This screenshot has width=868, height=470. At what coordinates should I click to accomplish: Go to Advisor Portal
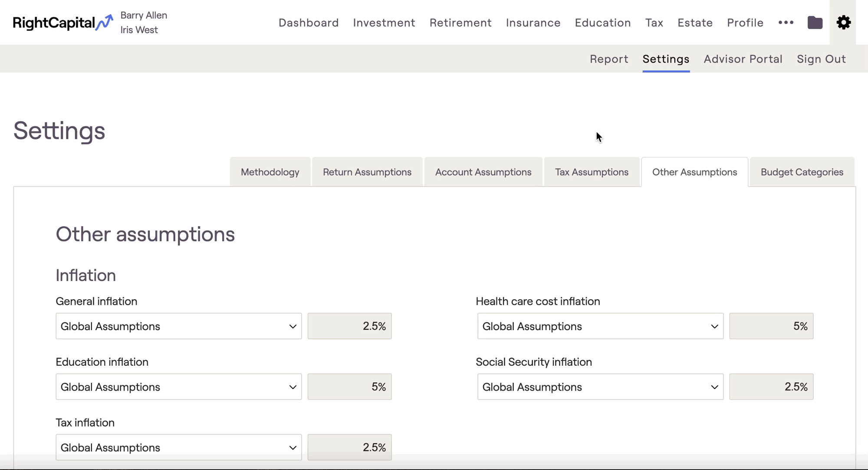(743, 59)
